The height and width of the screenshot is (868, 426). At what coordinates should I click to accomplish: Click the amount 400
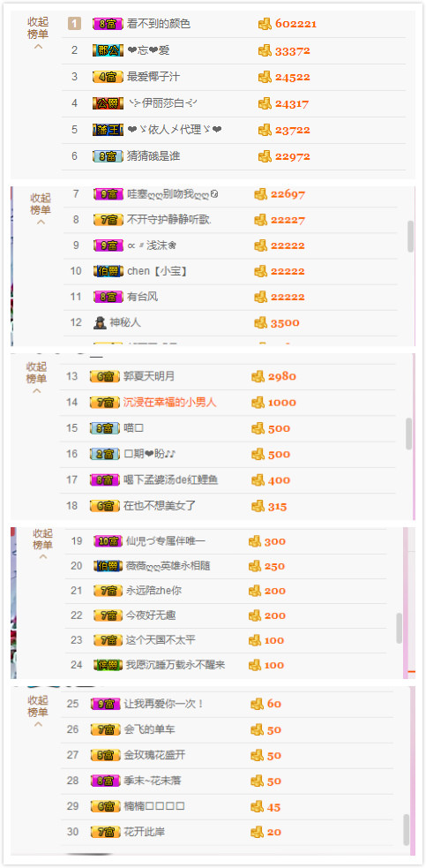pyautogui.click(x=279, y=480)
